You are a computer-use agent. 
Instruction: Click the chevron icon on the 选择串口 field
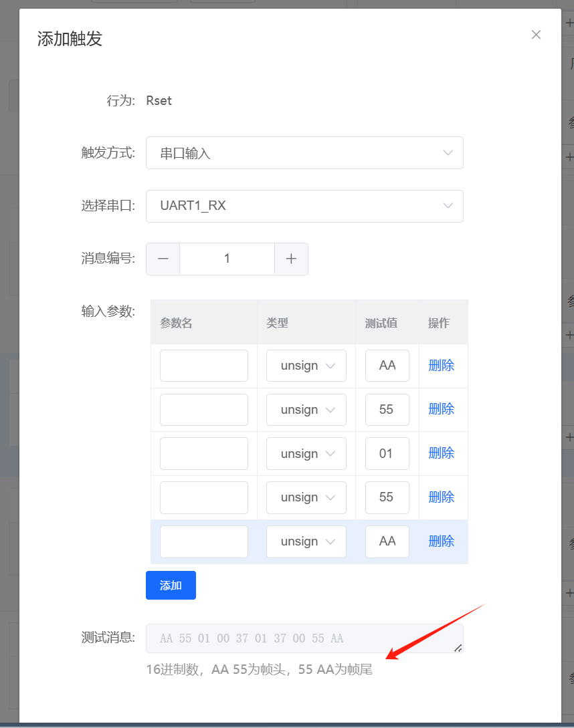tap(448, 206)
